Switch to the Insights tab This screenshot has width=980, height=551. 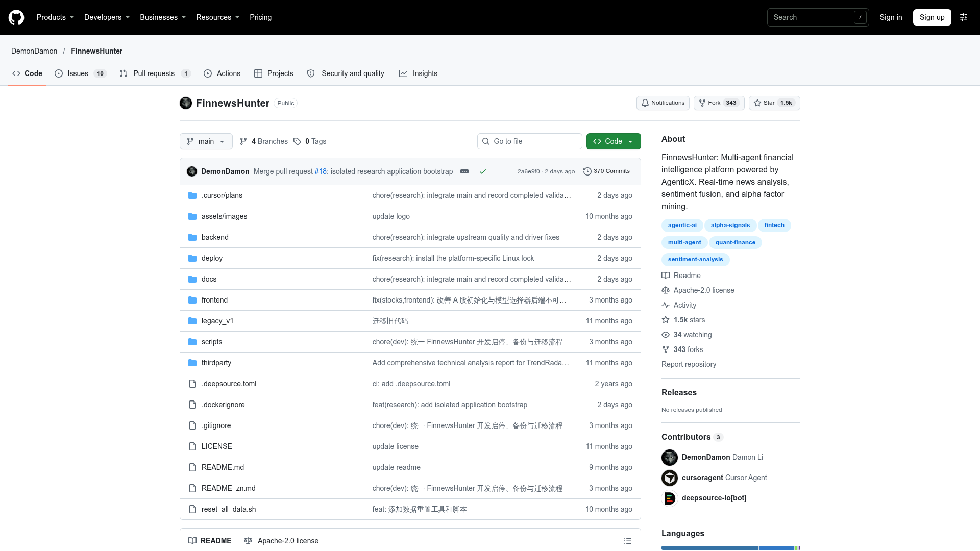click(x=419, y=73)
